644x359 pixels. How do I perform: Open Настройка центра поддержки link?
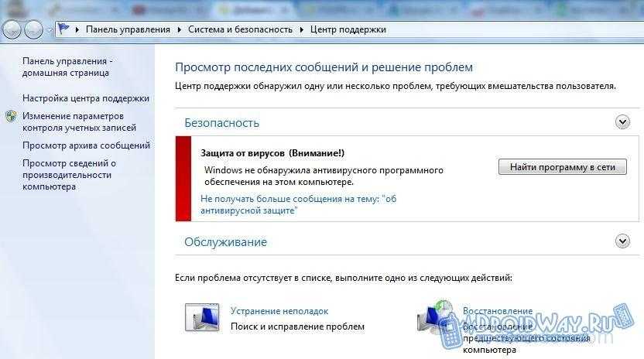pos(86,98)
